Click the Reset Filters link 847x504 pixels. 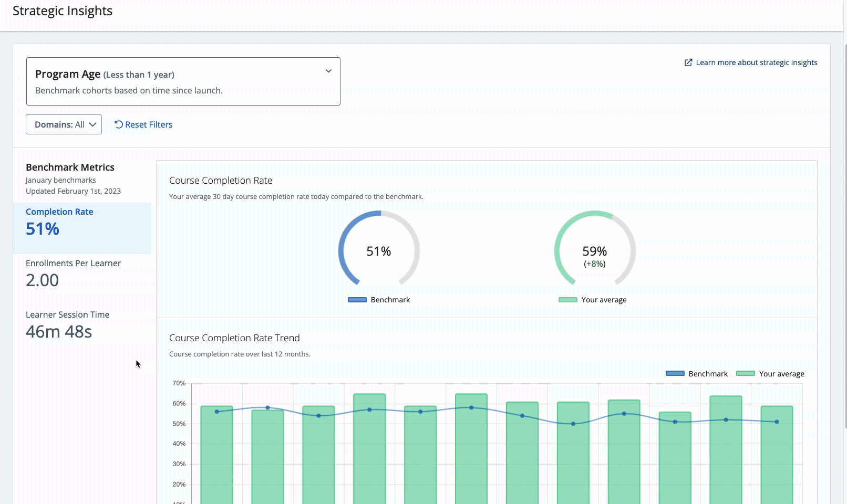click(x=143, y=124)
